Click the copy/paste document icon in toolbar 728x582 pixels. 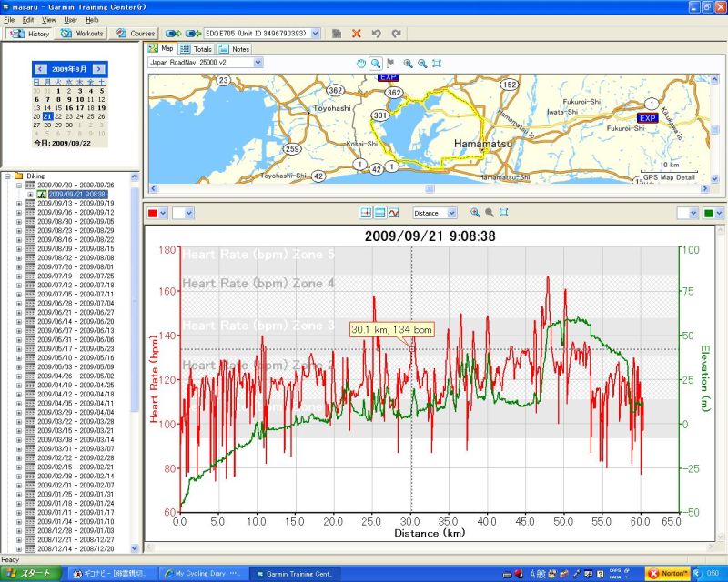click(337, 34)
